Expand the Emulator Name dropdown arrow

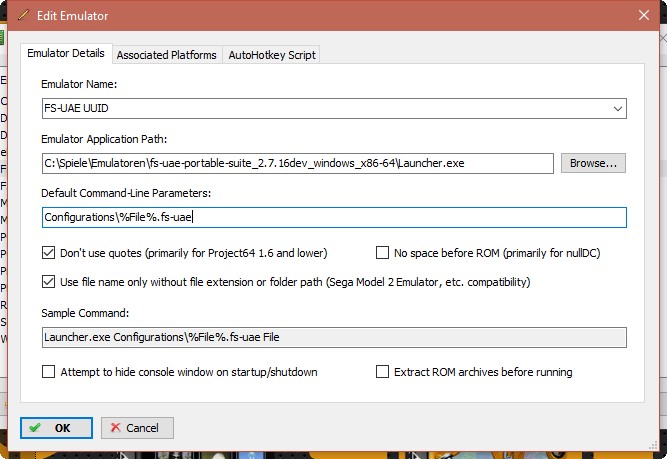[x=617, y=108]
